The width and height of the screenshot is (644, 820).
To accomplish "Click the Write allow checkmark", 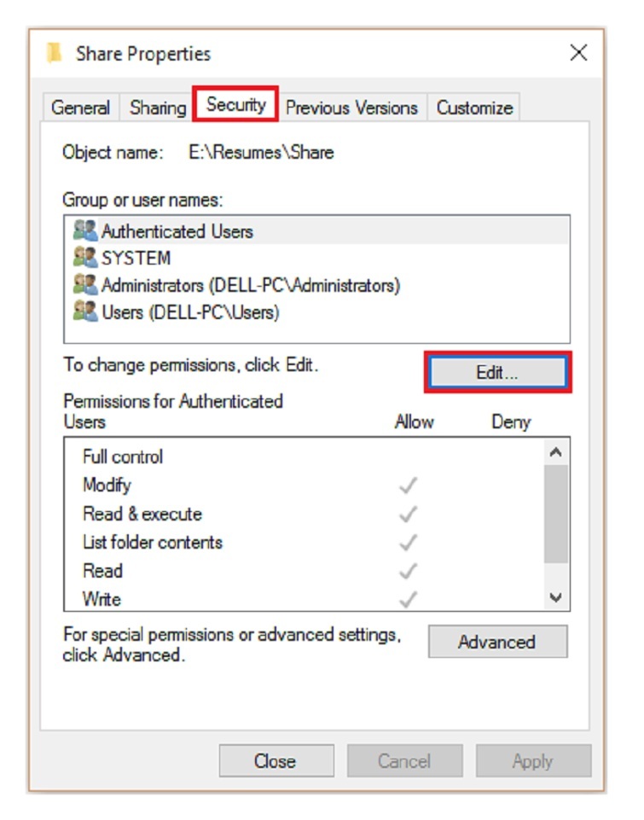I will [409, 599].
